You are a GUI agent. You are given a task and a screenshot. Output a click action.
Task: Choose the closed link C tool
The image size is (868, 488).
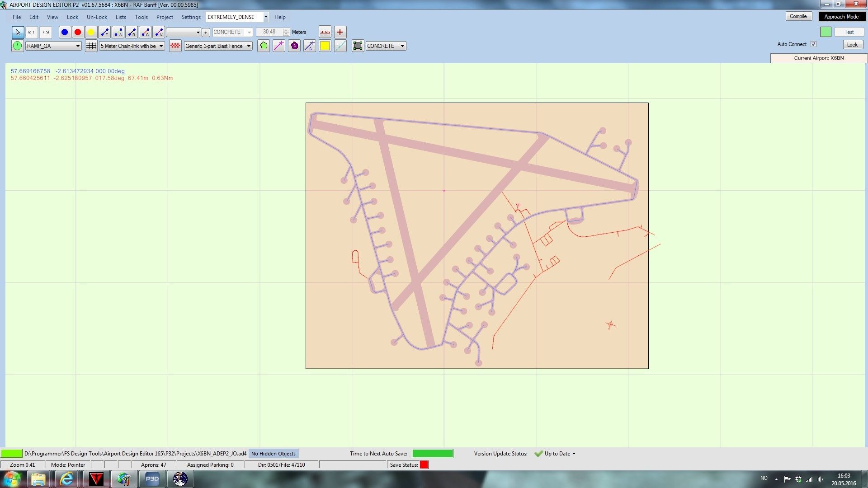click(x=145, y=32)
